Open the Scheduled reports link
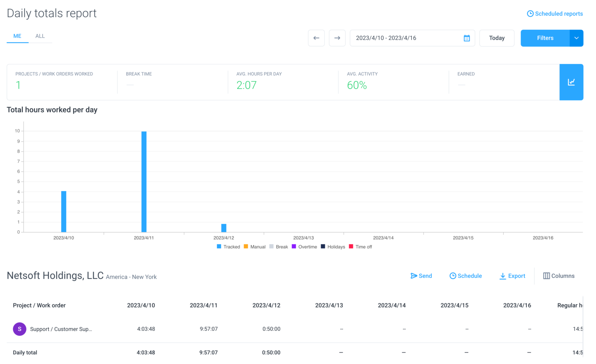This screenshot has height=364, width=596. click(x=555, y=14)
